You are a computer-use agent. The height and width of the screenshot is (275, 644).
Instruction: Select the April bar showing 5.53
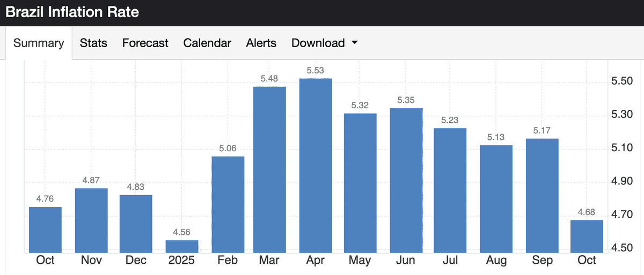316,165
